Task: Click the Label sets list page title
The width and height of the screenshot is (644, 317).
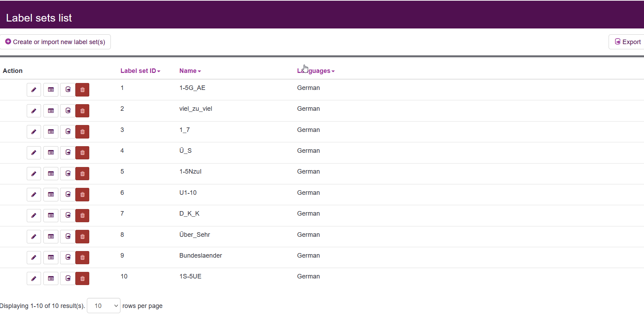Action: 39,18
